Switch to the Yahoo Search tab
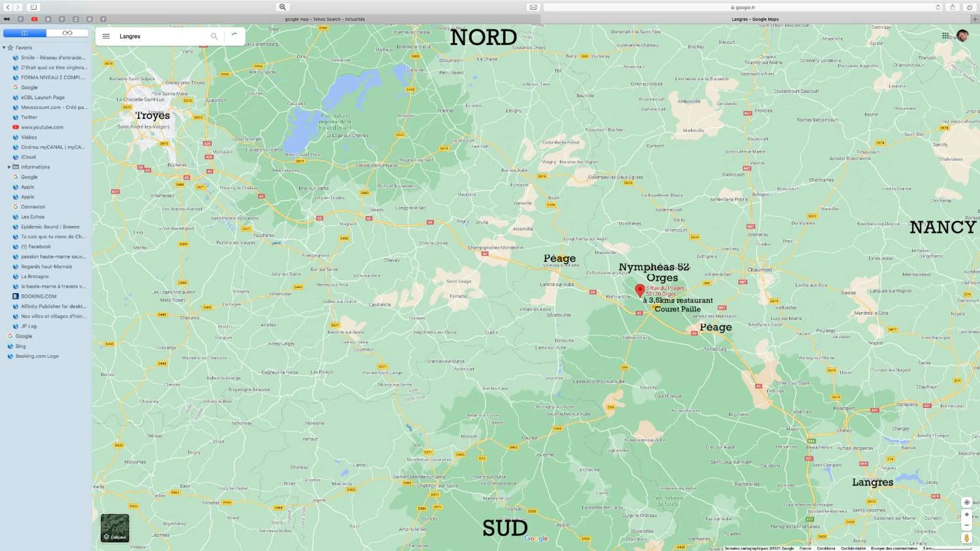The width and height of the screenshot is (980, 551). (324, 19)
